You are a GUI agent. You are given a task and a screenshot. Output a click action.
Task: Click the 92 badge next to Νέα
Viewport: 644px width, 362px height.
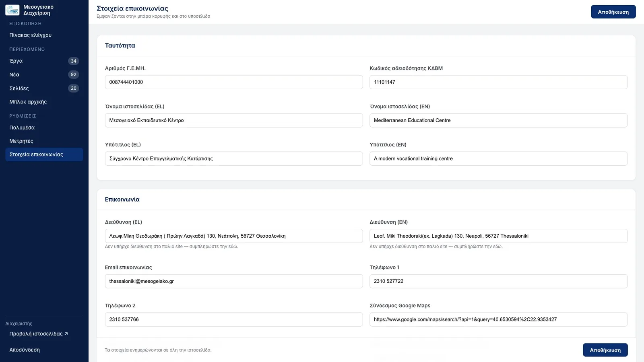tap(73, 74)
